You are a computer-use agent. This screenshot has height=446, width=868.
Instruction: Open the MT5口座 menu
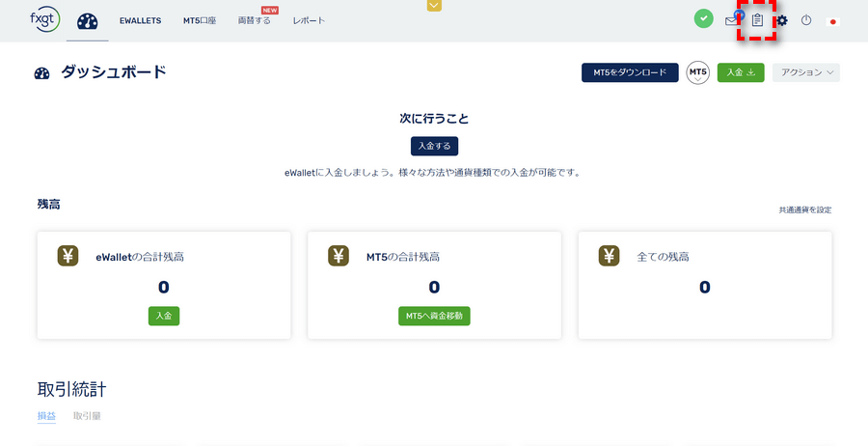coord(200,21)
